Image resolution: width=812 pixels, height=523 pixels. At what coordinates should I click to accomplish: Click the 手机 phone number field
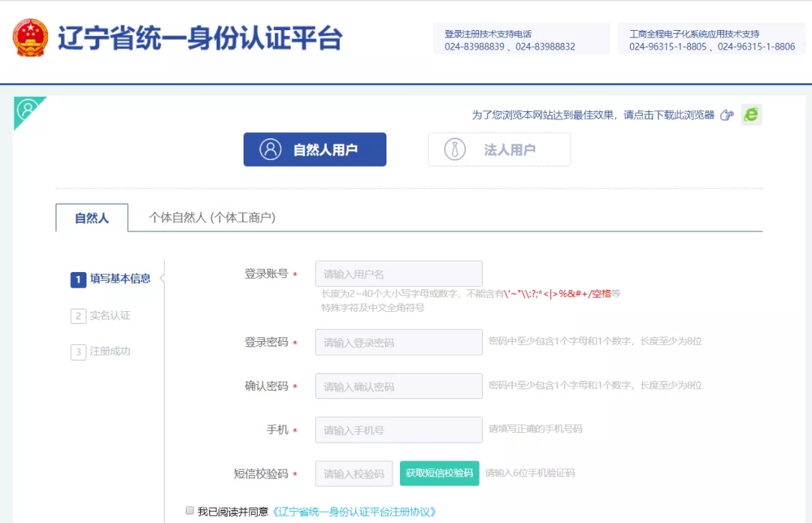(398, 430)
